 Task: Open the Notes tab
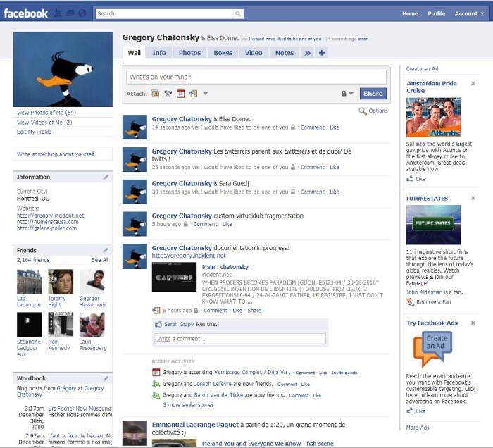point(285,53)
